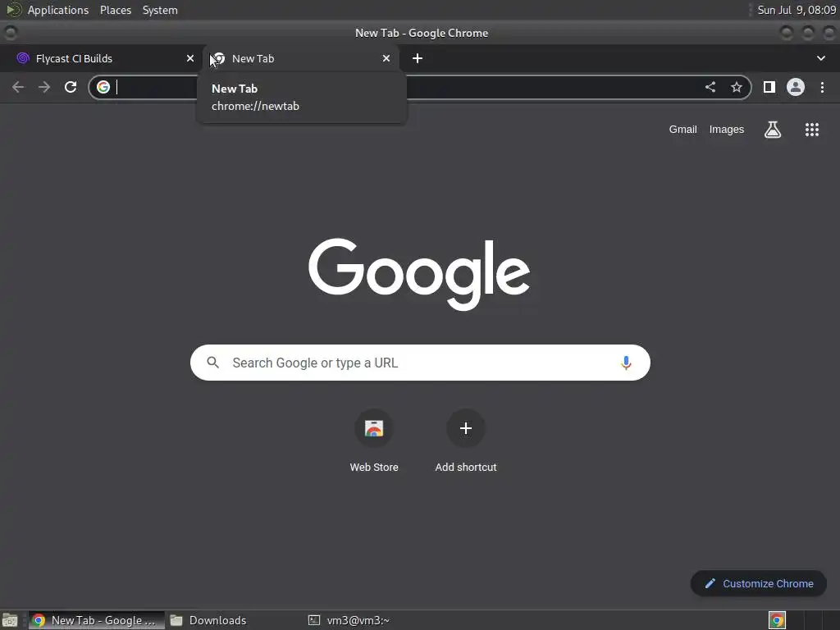840x630 pixels.
Task: Go back using the browser back arrow
Action: [18, 87]
